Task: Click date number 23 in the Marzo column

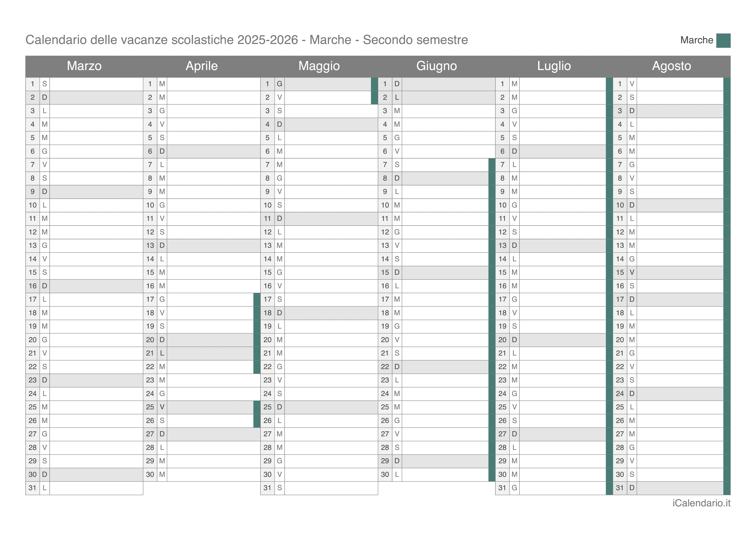Action: [33, 380]
